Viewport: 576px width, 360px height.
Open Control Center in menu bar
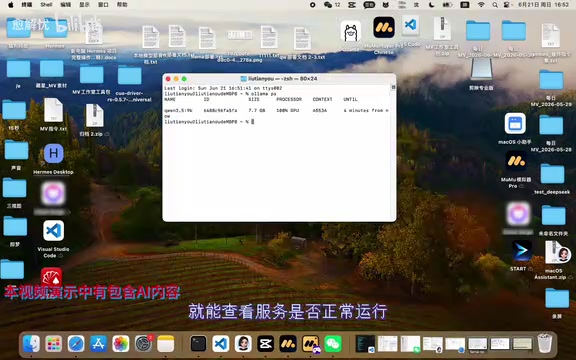(x=507, y=5)
